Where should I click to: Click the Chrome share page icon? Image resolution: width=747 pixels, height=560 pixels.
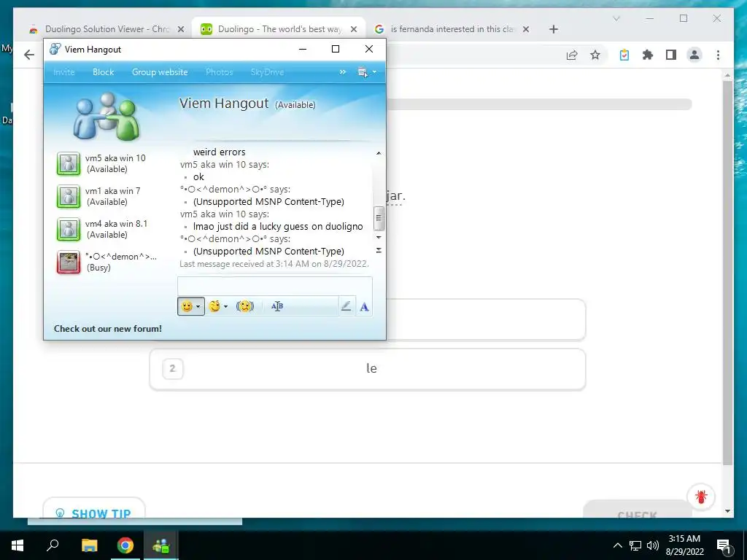pos(572,55)
